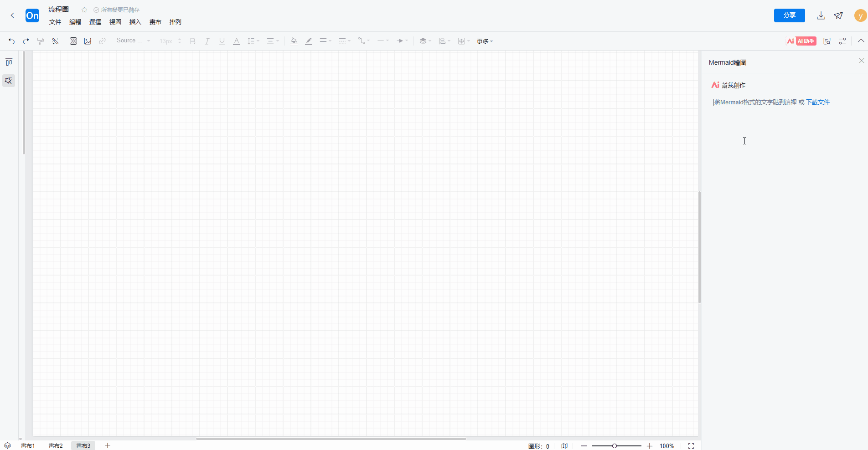
Task: Click the paper plane publish icon
Action: [x=838, y=15]
